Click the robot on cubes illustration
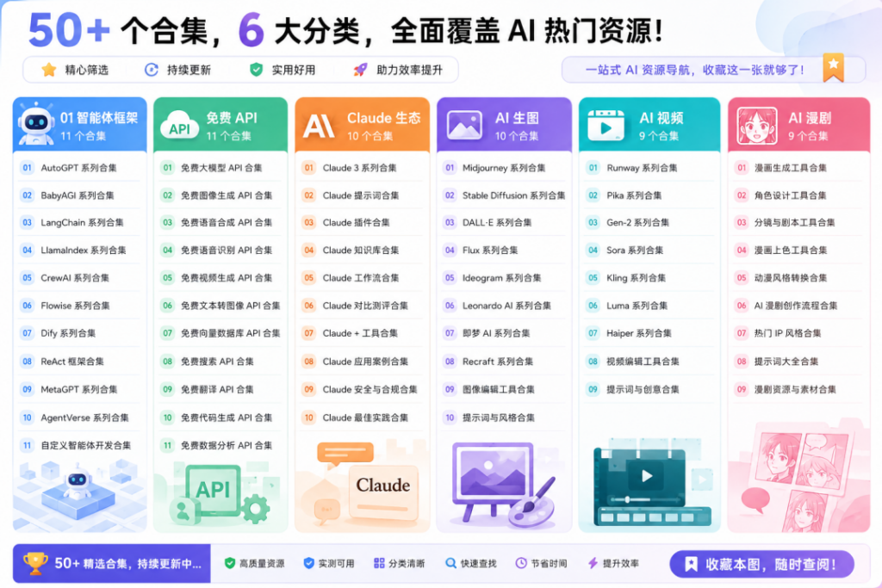This screenshot has height=588, width=882. 78,492
